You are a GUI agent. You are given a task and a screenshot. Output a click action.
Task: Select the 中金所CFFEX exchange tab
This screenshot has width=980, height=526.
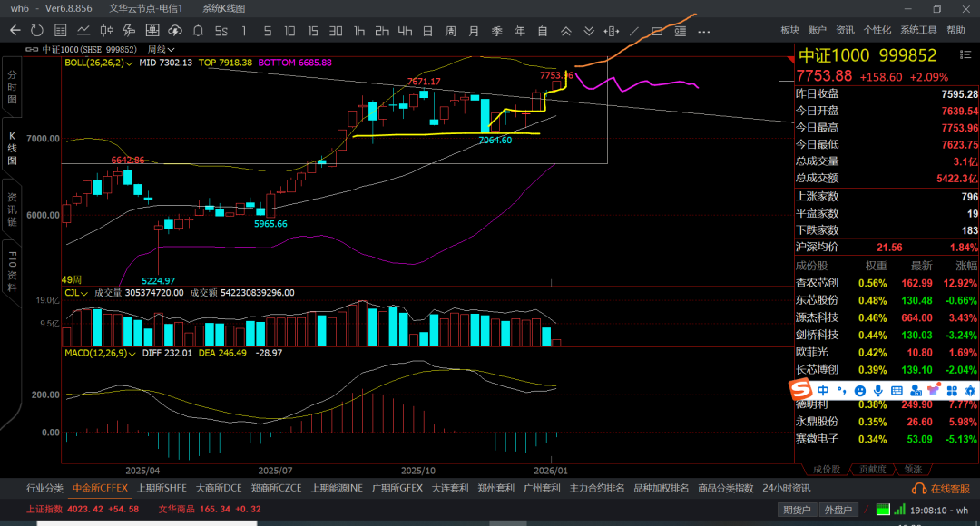(100, 488)
